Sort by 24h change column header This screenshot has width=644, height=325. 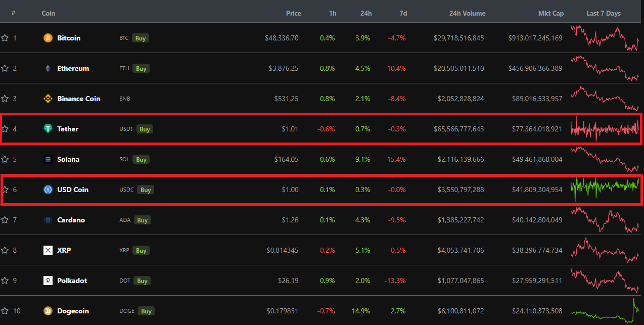[366, 13]
